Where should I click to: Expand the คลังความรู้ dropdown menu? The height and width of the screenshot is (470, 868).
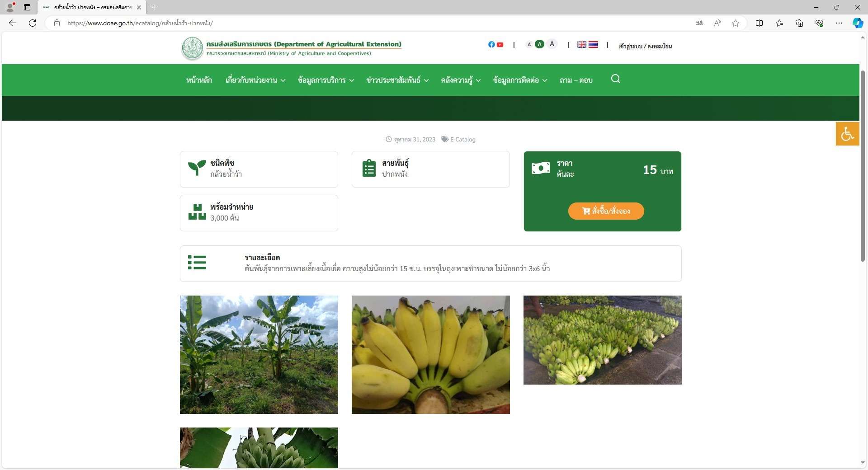(x=460, y=80)
